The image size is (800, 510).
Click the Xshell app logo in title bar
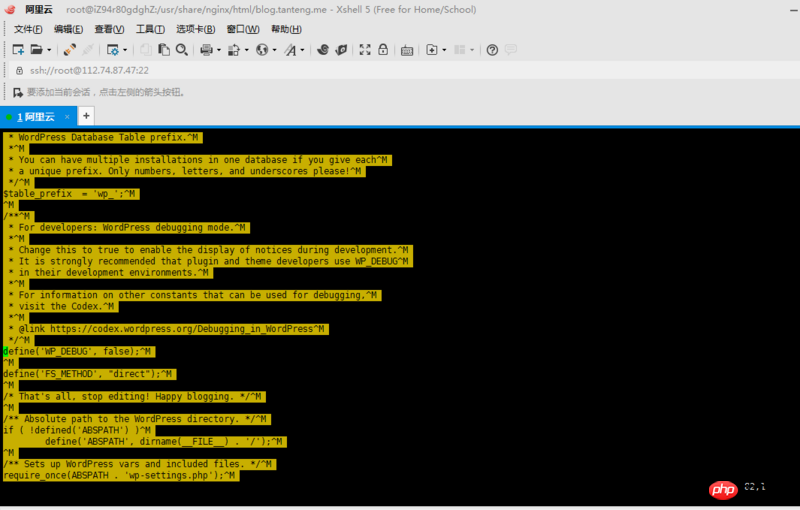point(10,9)
